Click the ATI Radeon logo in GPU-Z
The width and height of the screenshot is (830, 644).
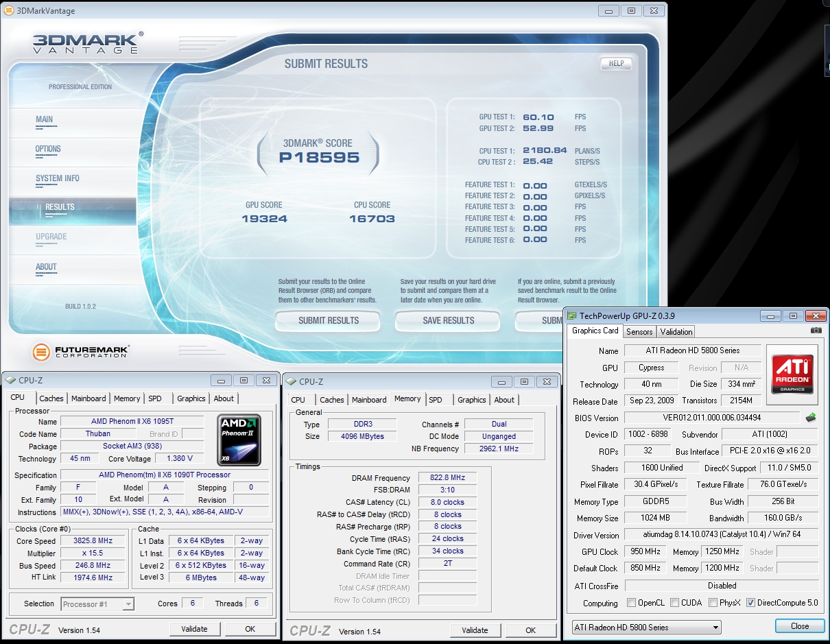click(792, 374)
